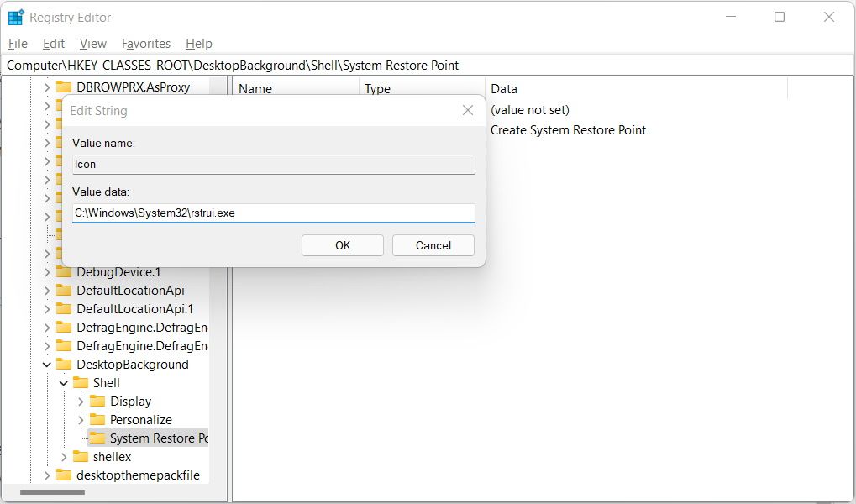This screenshot has height=504, width=856.
Task: Open the Favorites menu
Action: (146, 44)
